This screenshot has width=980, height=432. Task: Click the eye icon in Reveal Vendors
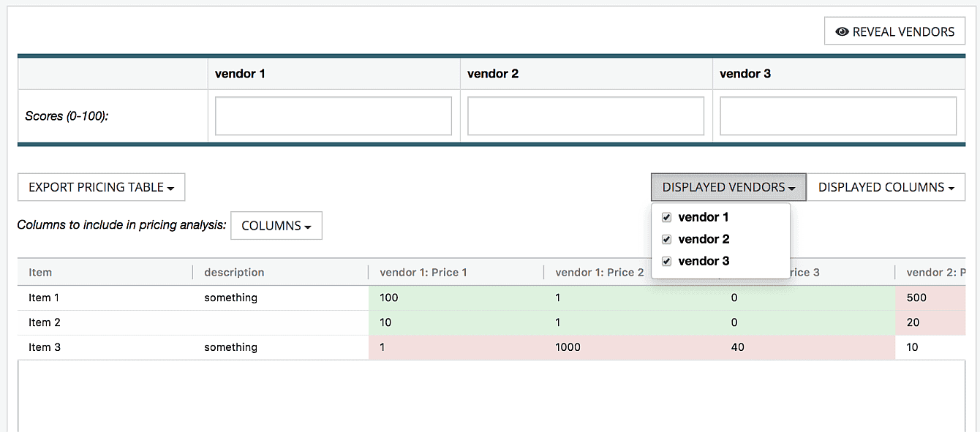pyautogui.click(x=842, y=32)
